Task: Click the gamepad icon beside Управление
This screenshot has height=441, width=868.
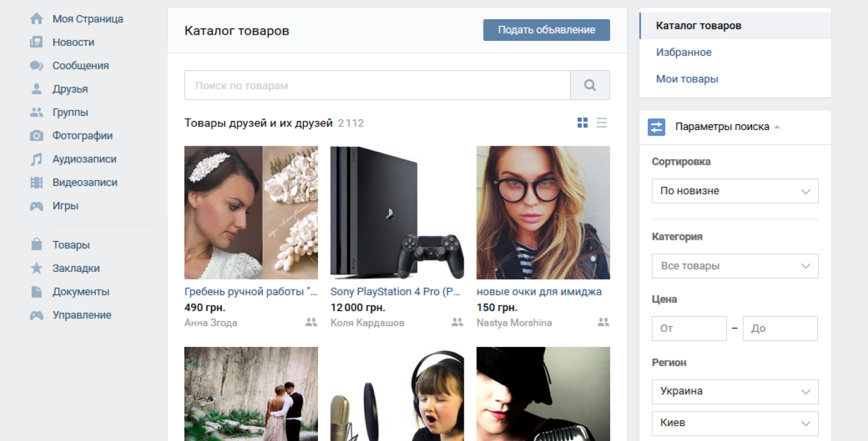Action: pos(37,315)
